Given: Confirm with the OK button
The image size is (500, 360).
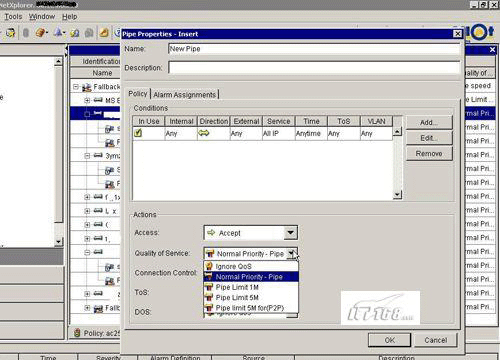Looking at the screenshot, I should pyautogui.click(x=389, y=340).
